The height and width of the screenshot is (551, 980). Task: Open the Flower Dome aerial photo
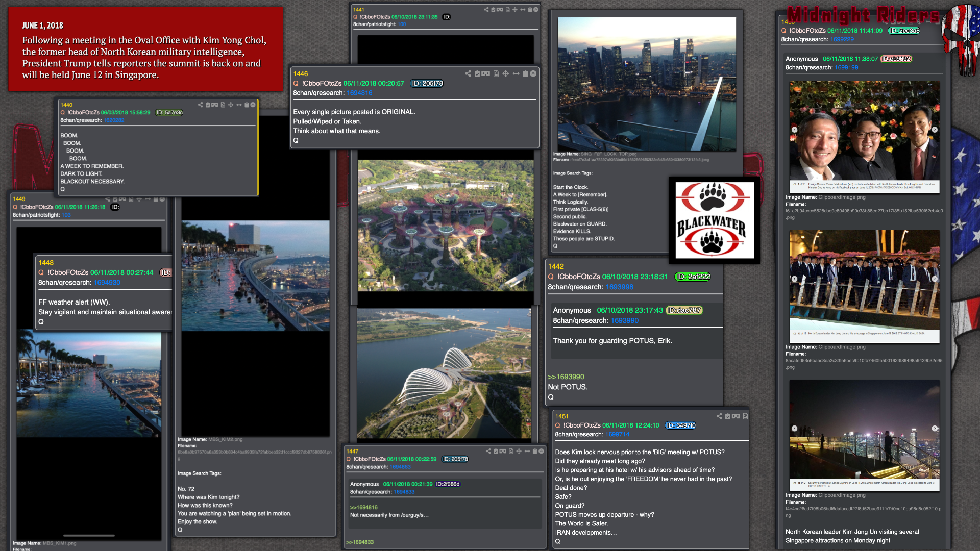pyautogui.click(x=444, y=373)
